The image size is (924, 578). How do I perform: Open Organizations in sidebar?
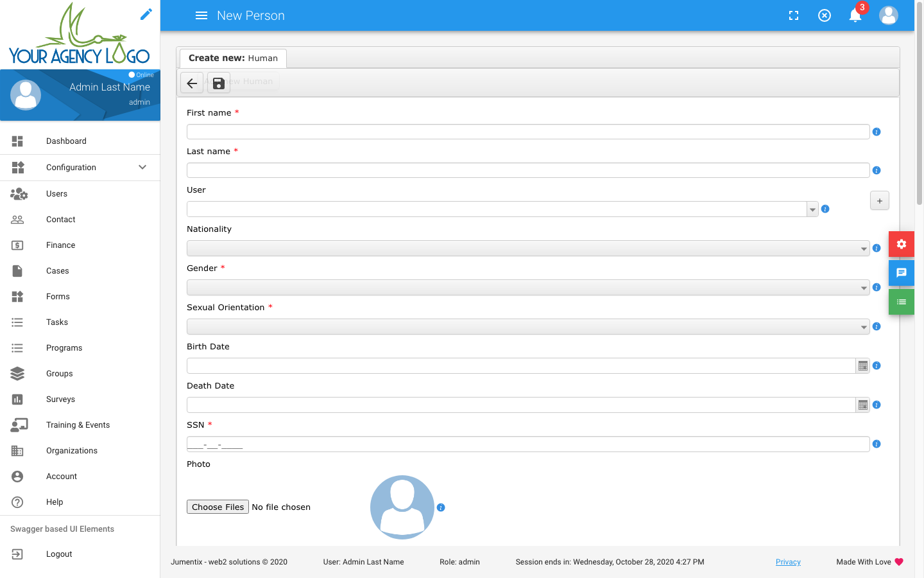pos(80,451)
